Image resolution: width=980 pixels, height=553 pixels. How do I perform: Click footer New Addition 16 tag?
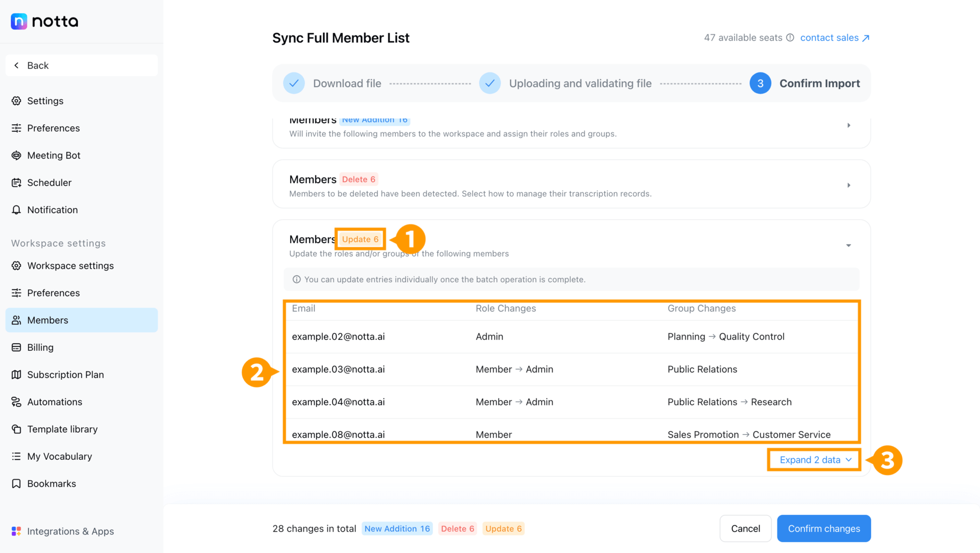pos(397,528)
